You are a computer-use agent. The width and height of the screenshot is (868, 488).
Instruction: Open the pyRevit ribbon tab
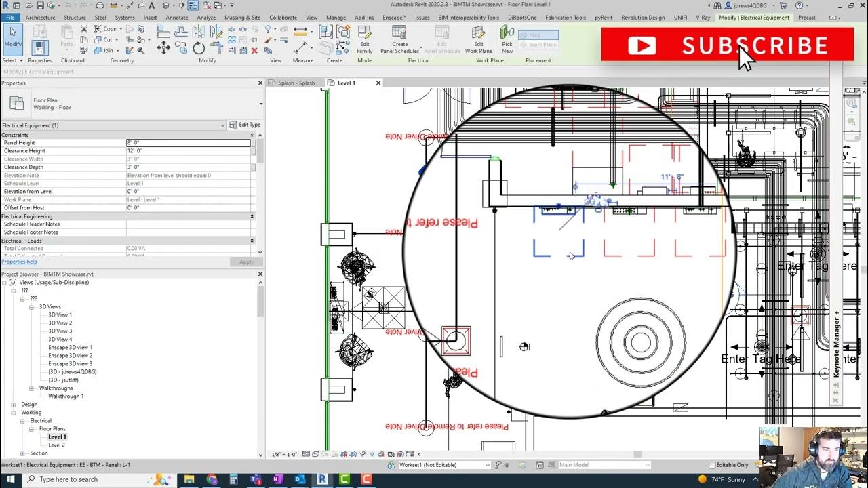click(604, 18)
